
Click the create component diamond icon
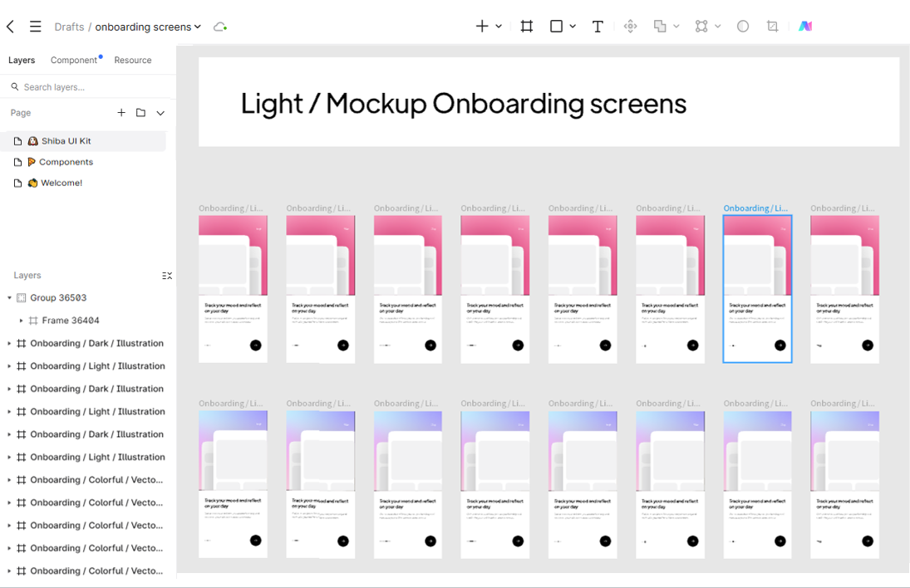630,26
